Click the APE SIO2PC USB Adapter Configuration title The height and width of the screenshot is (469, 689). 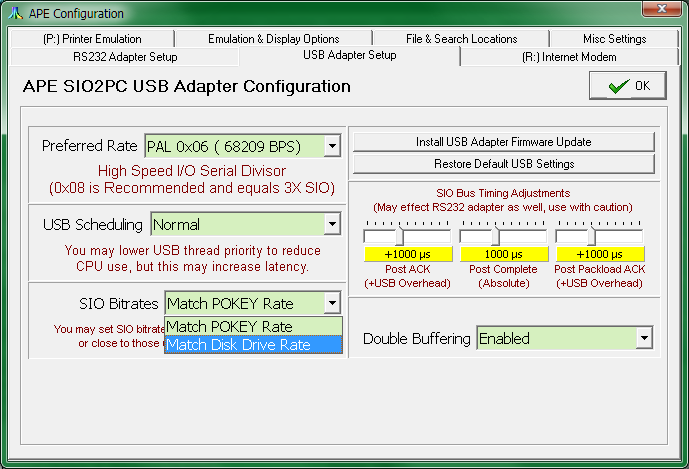click(187, 87)
